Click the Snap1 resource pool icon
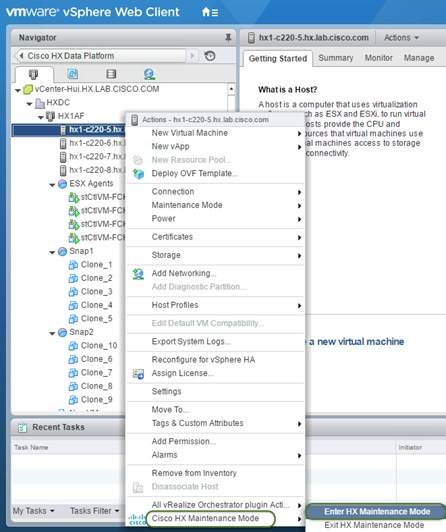The image size is (446, 532). point(62,251)
